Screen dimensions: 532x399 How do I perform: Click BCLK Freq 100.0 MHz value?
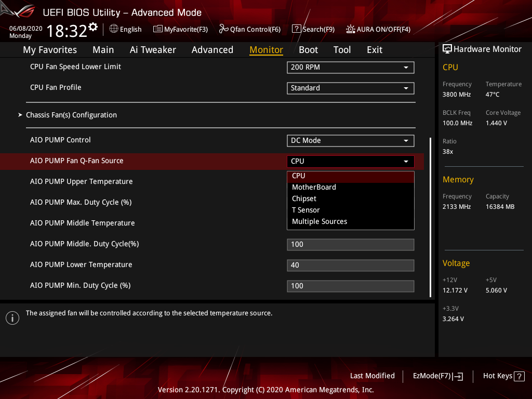click(x=457, y=123)
